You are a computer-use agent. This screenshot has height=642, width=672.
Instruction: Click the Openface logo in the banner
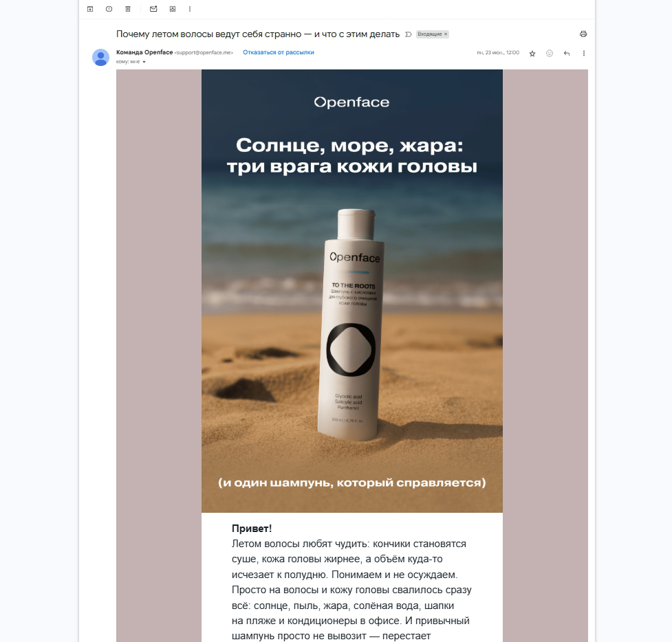[x=352, y=102]
